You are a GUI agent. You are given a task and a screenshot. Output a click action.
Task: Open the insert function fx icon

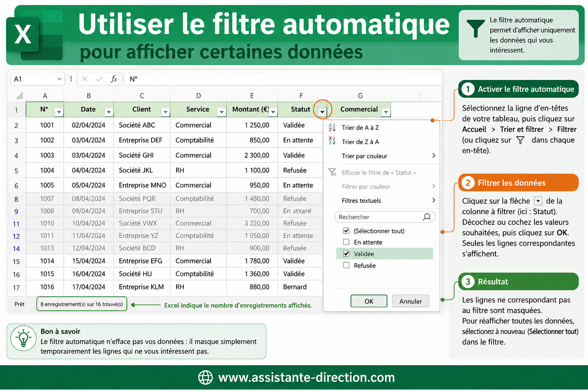pos(114,79)
